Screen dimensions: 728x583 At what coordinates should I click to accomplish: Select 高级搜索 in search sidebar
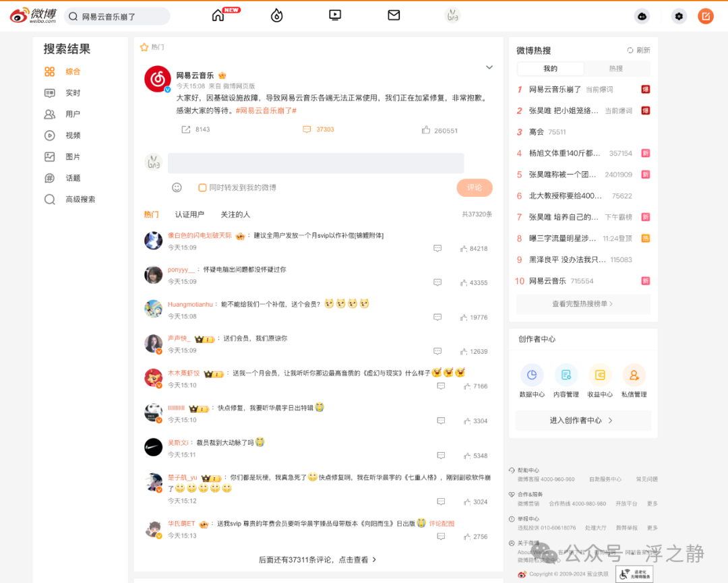coord(80,200)
